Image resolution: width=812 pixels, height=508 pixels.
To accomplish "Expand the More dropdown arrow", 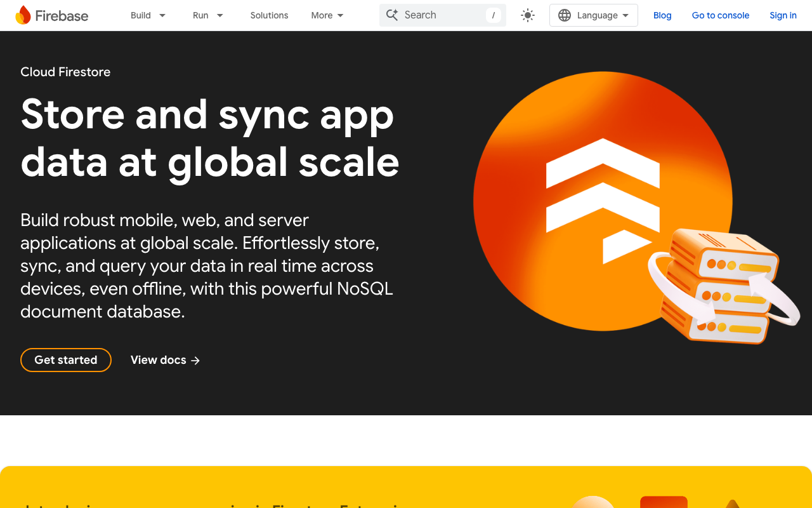I will (x=340, y=15).
